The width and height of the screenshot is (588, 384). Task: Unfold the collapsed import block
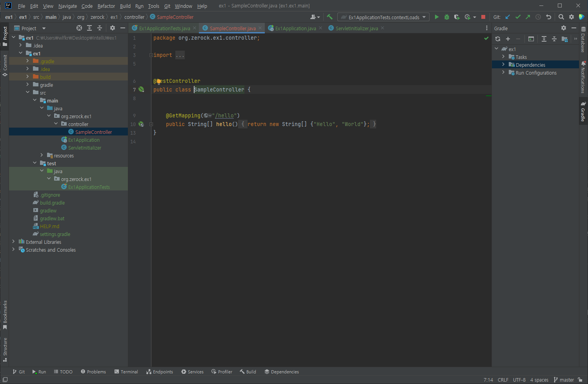point(151,55)
